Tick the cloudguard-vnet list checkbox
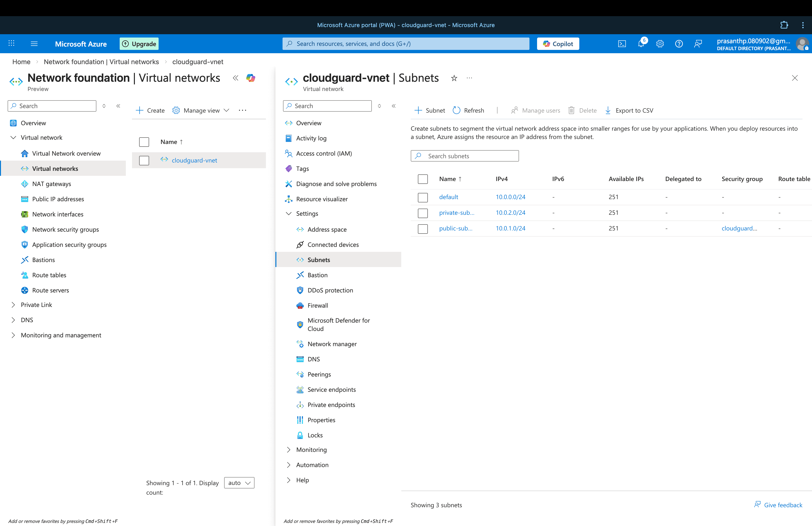Screen dimensions: 812x526 [144, 160]
